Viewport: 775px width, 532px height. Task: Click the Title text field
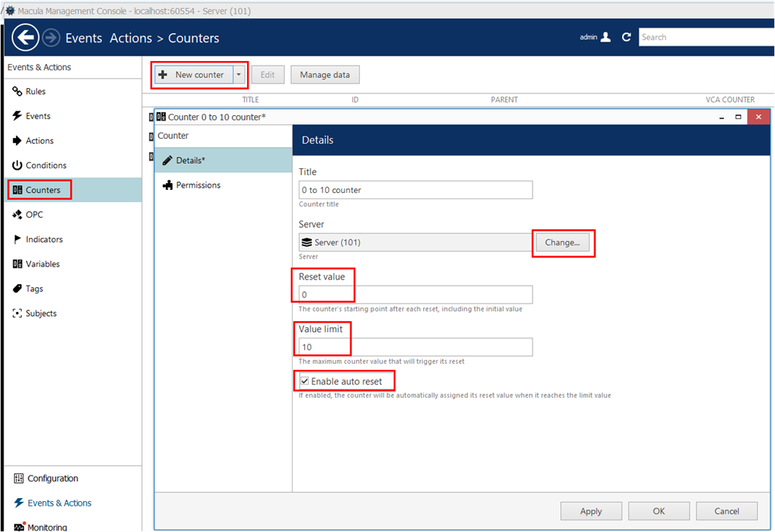pyautogui.click(x=415, y=190)
